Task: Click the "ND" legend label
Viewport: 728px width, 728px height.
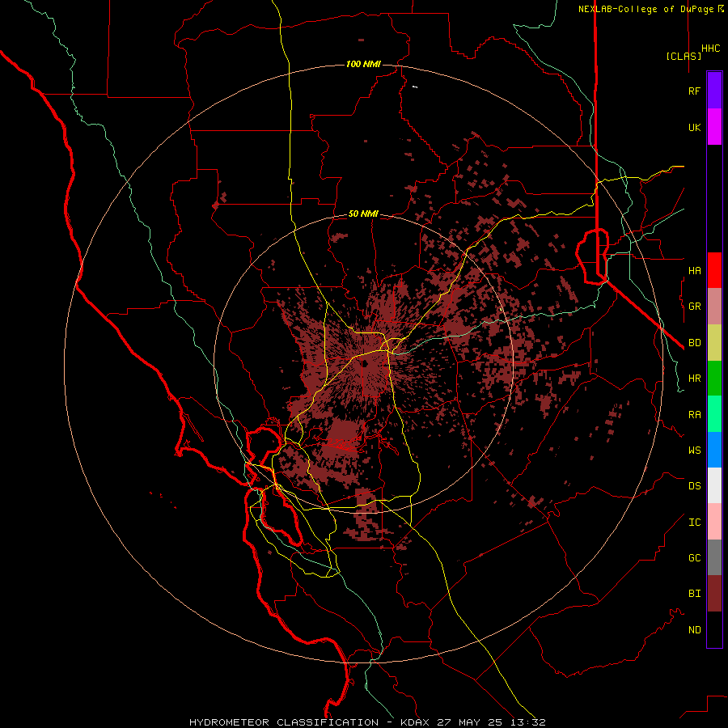Action: pos(694,630)
